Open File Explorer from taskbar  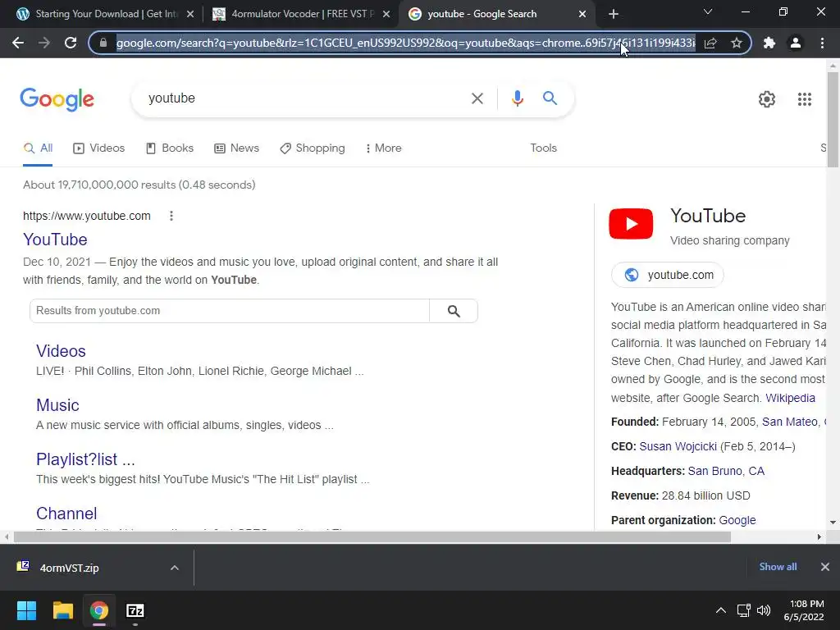(x=62, y=610)
